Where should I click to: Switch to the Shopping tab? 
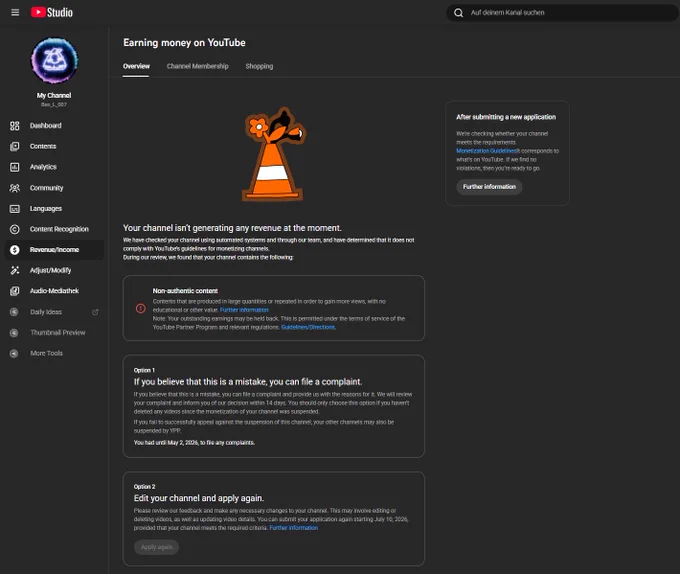(x=259, y=66)
